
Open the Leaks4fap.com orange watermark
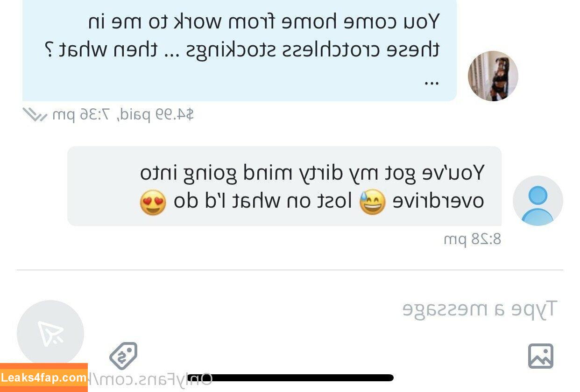click(44, 378)
